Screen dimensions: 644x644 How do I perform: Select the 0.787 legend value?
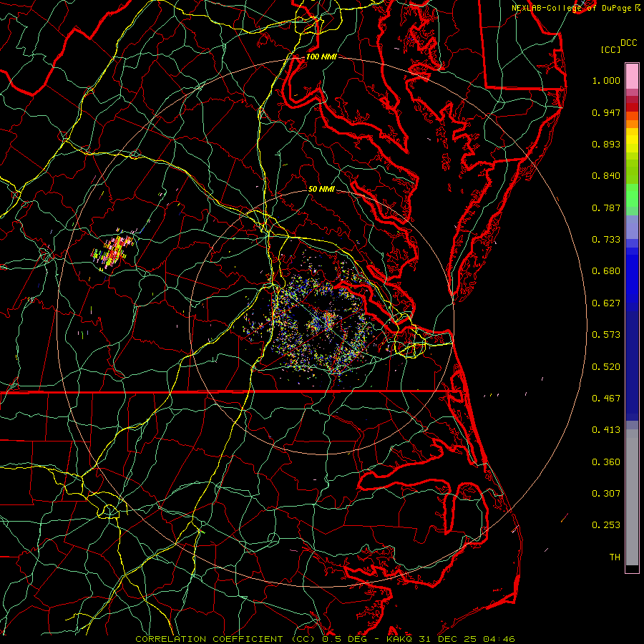point(606,208)
